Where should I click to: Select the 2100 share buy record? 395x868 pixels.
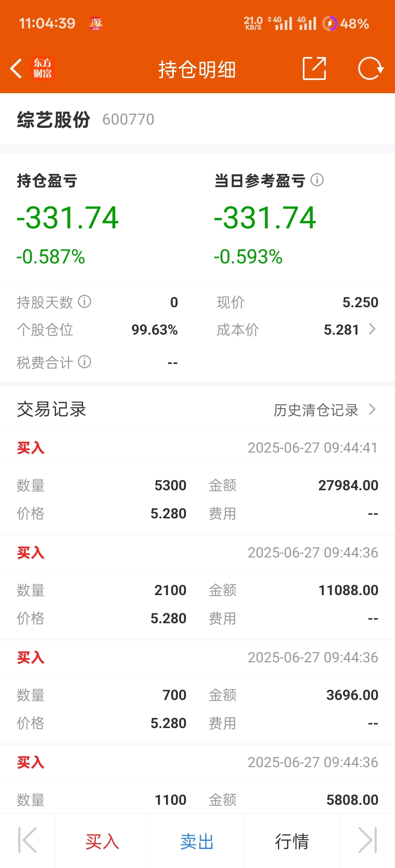point(197,587)
